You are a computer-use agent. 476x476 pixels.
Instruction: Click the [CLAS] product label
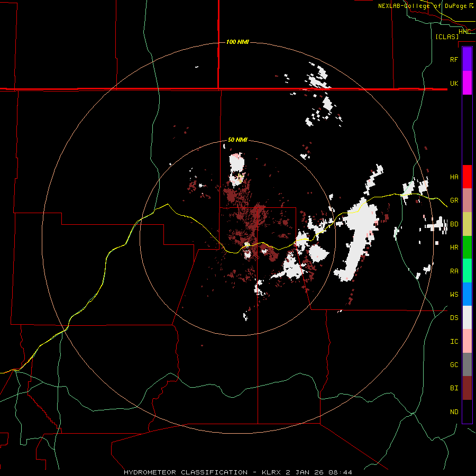point(447,36)
